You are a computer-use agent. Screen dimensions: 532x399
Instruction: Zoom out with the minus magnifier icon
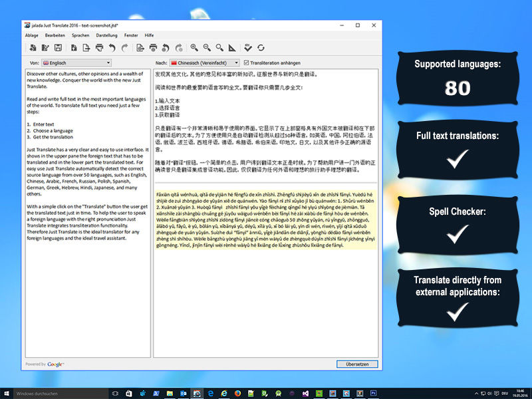click(x=207, y=48)
